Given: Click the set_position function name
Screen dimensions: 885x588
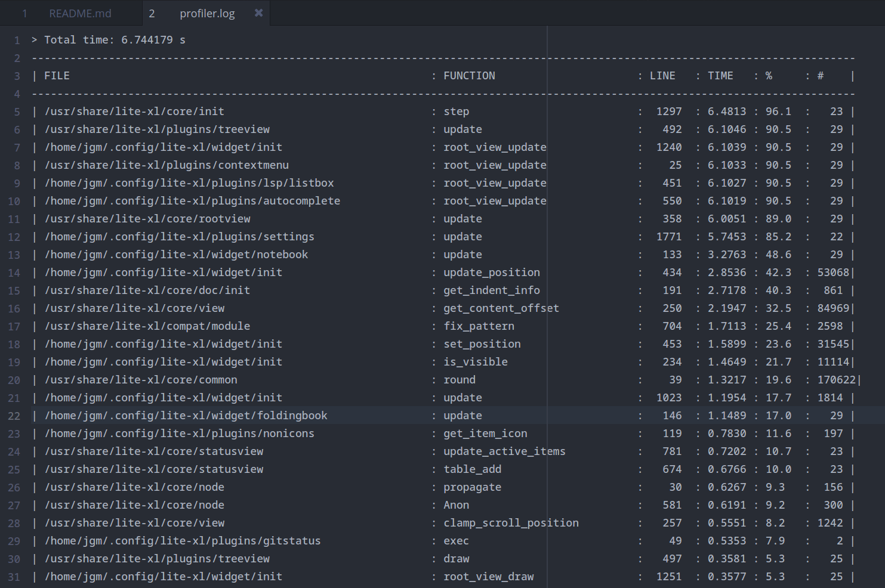Looking at the screenshot, I should click(x=482, y=344).
